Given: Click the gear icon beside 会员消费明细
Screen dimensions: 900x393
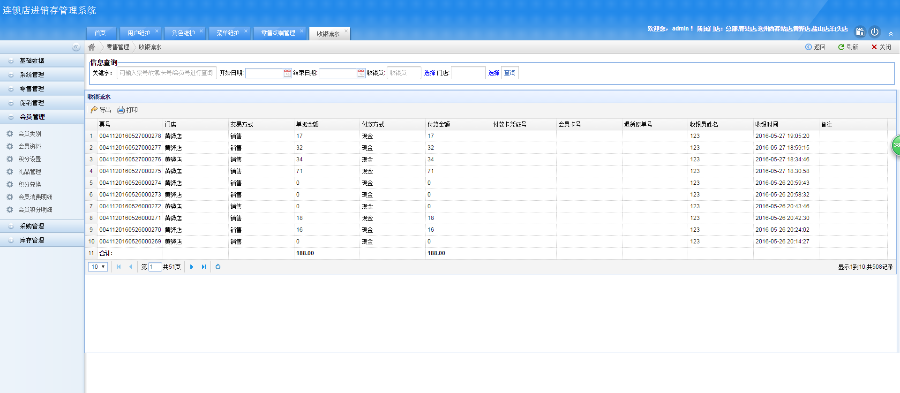Looking at the screenshot, I should pyautogui.click(x=9, y=197).
